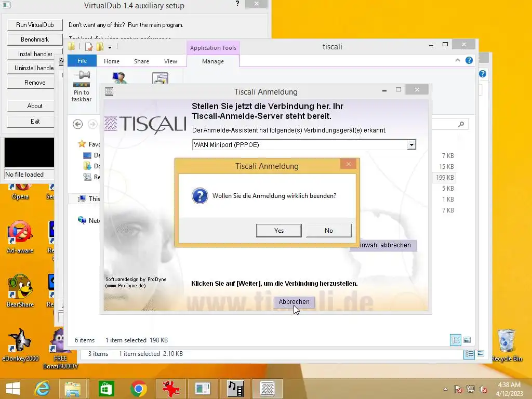The width and height of the screenshot is (532, 399).
Task: Click the Tiscali Anmeldung window system icon
Action: (109, 91)
